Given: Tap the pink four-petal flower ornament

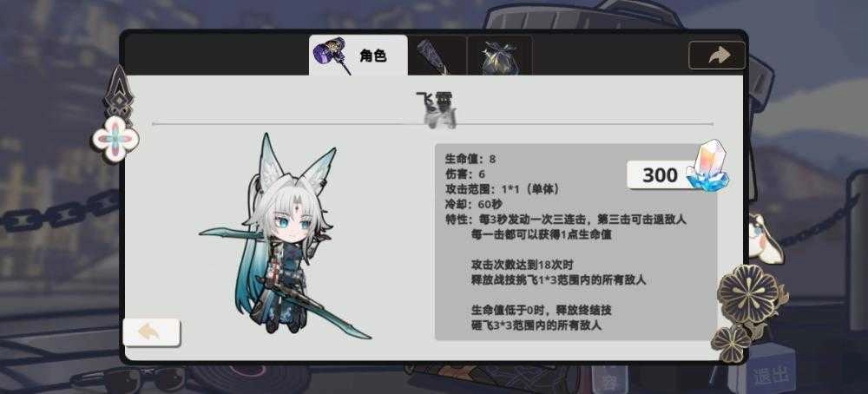Looking at the screenshot, I should click(115, 138).
